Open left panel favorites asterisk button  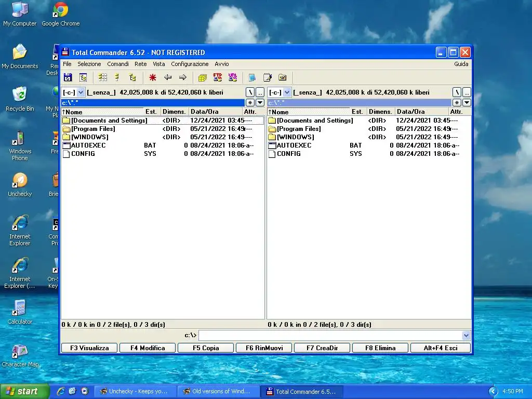250,102
